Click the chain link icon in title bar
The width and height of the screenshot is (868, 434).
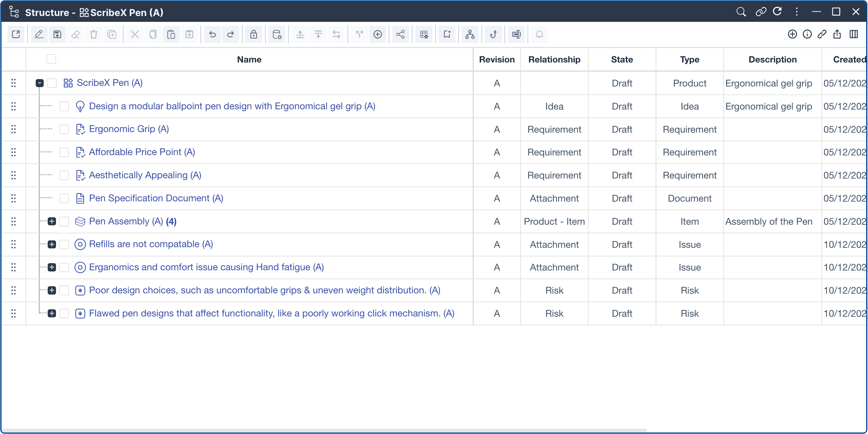coord(761,12)
